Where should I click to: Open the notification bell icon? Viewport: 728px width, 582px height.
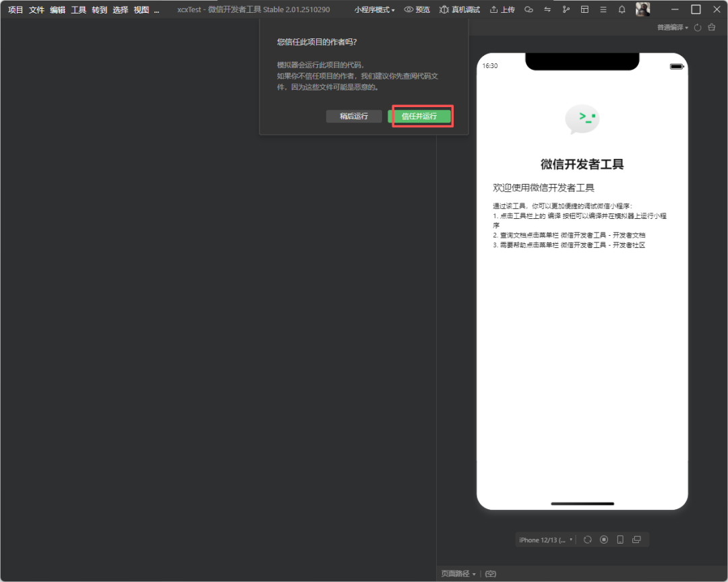point(621,9)
